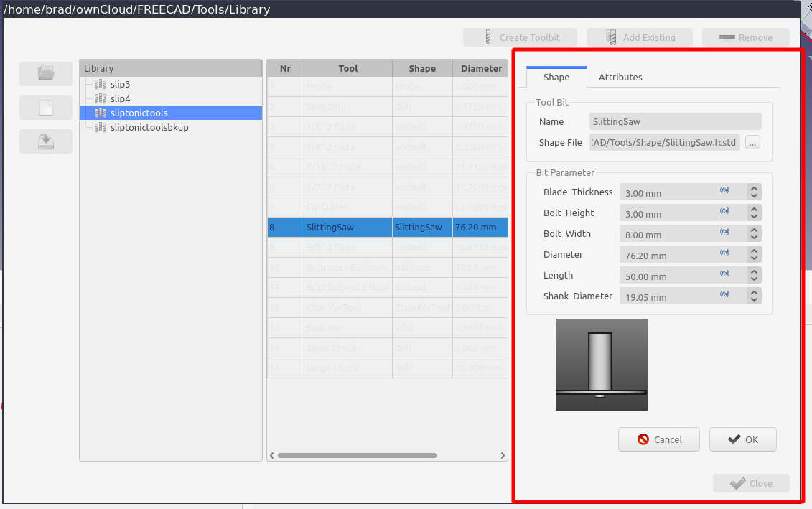Click the Remove button
Image resolution: width=812 pixels, height=509 pixels.
746,37
